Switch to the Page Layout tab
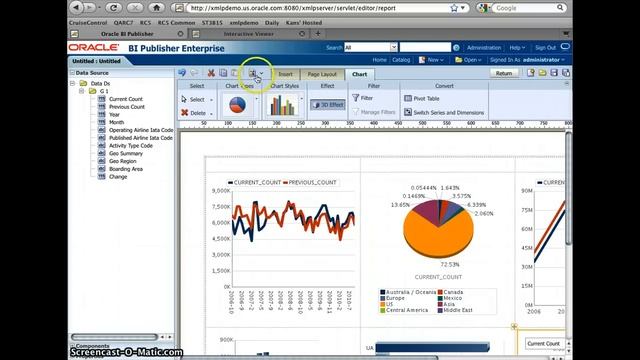 (322, 74)
